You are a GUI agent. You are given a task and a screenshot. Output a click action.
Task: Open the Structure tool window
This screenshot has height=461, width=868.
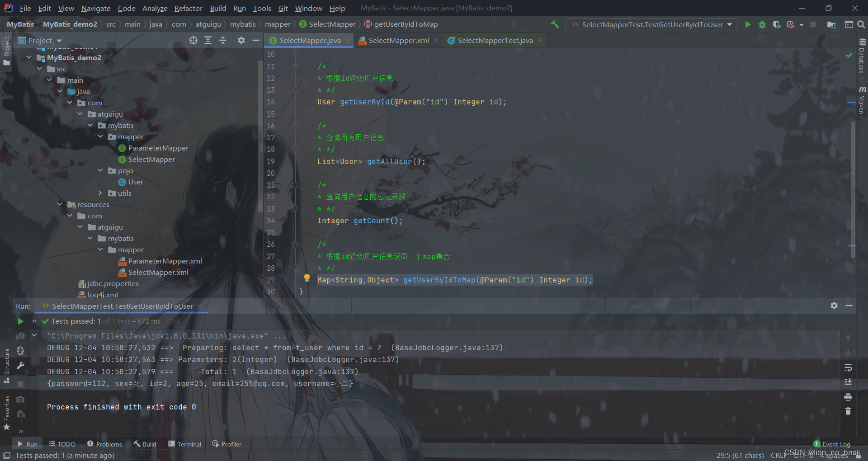click(7, 366)
